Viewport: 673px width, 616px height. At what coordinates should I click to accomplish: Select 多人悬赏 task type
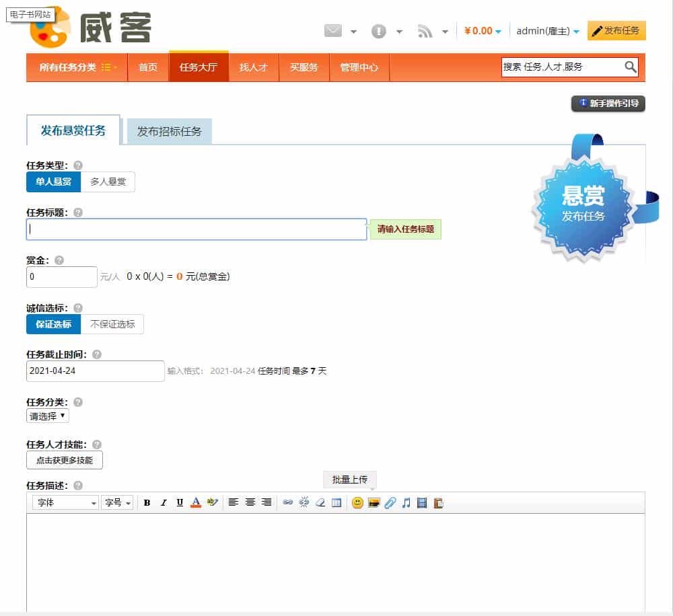pos(108,182)
